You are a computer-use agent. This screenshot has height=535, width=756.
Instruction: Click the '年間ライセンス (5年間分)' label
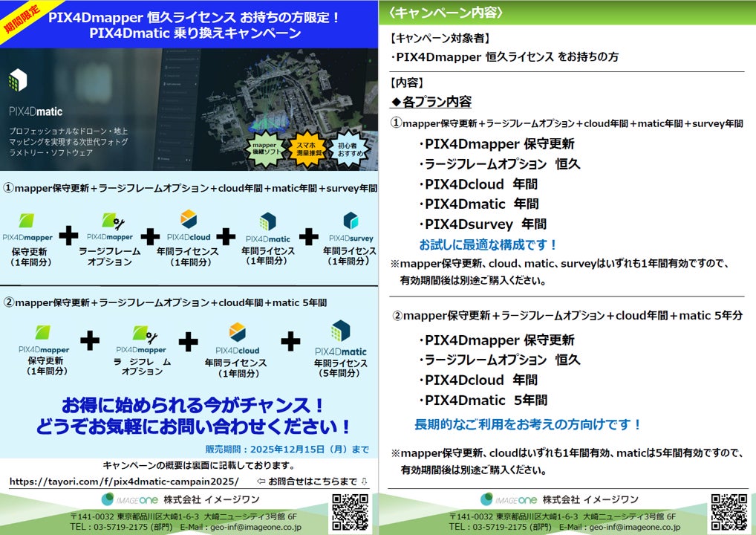(341, 368)
